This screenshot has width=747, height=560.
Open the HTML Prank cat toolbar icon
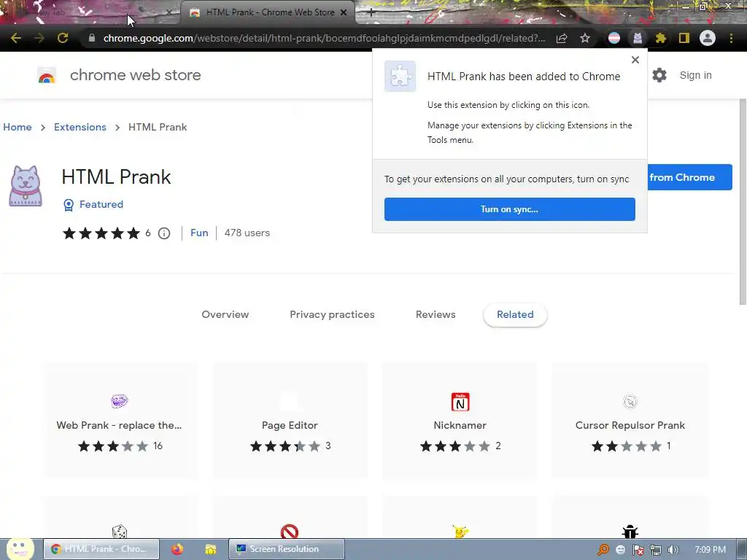pyautogui.click(x=638, y=38)
